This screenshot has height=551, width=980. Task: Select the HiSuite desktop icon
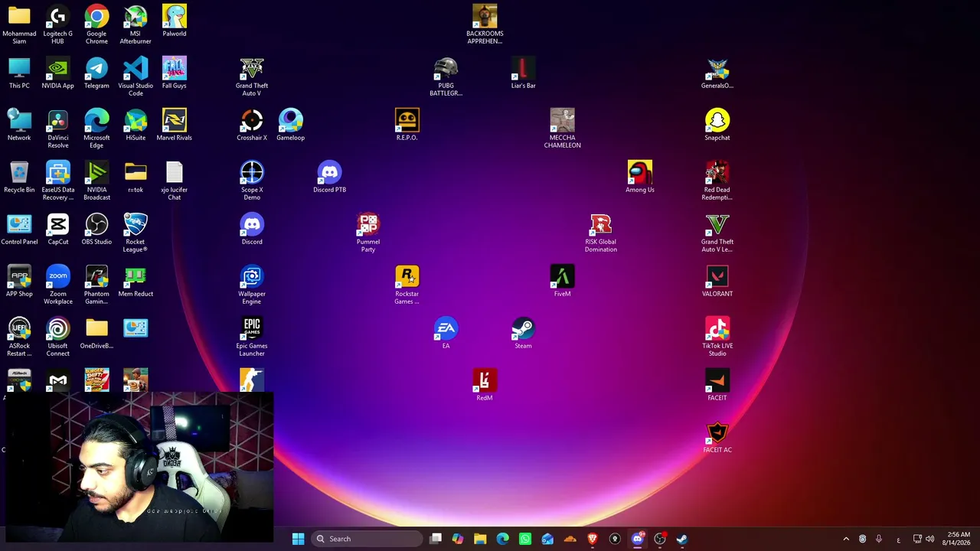tap(136, 125)
